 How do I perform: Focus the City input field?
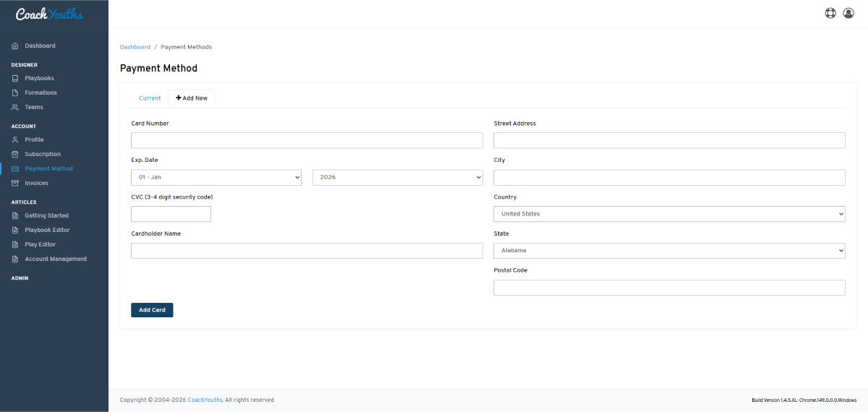[669, 177]
